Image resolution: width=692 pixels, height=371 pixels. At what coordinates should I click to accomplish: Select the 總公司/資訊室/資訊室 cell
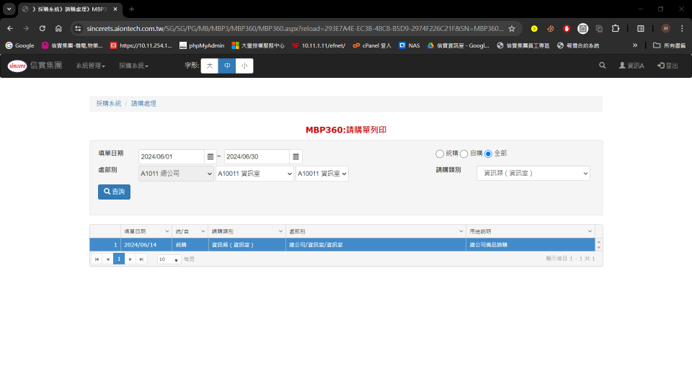(x=376, y=245)
